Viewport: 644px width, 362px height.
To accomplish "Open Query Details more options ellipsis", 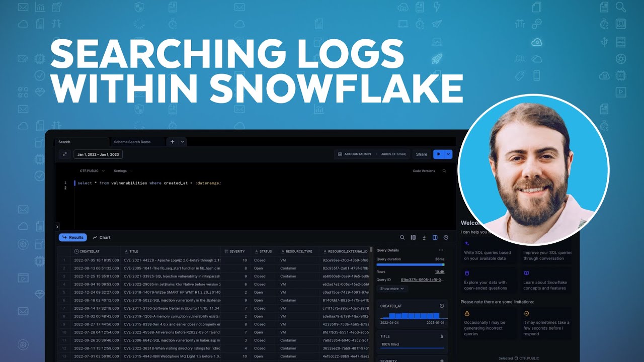I will point(441,250).
